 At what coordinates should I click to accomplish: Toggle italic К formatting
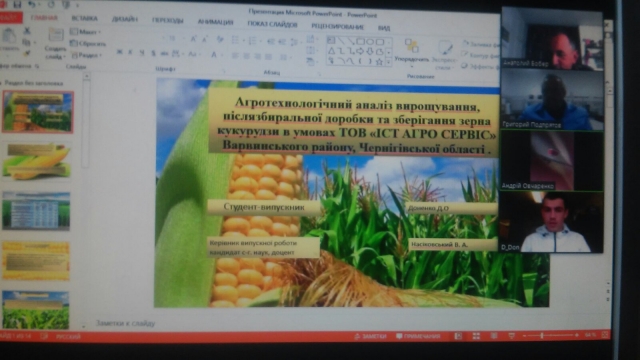[131, 52]
